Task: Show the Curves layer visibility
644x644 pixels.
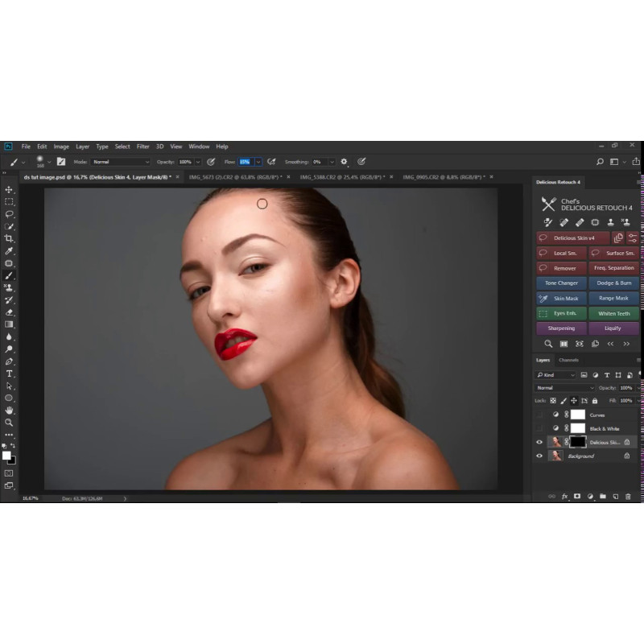Action: coord(539,415)
